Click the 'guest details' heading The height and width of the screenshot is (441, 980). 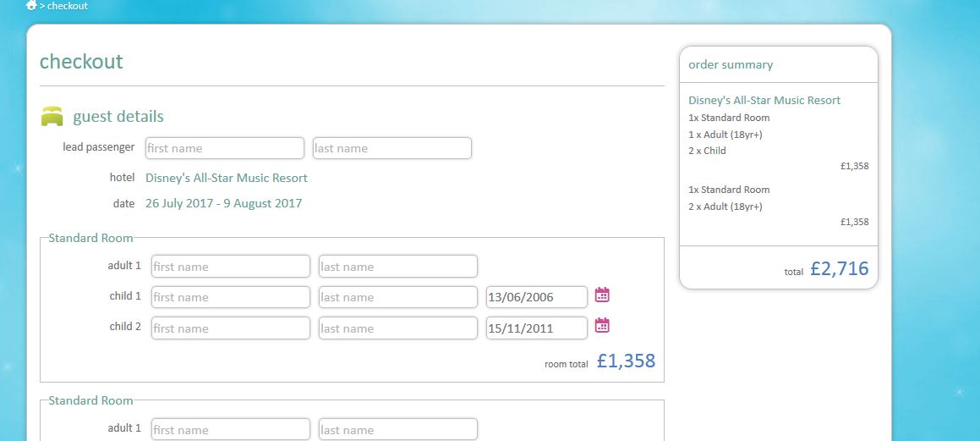pyautogui.click(x=118, y=116)
